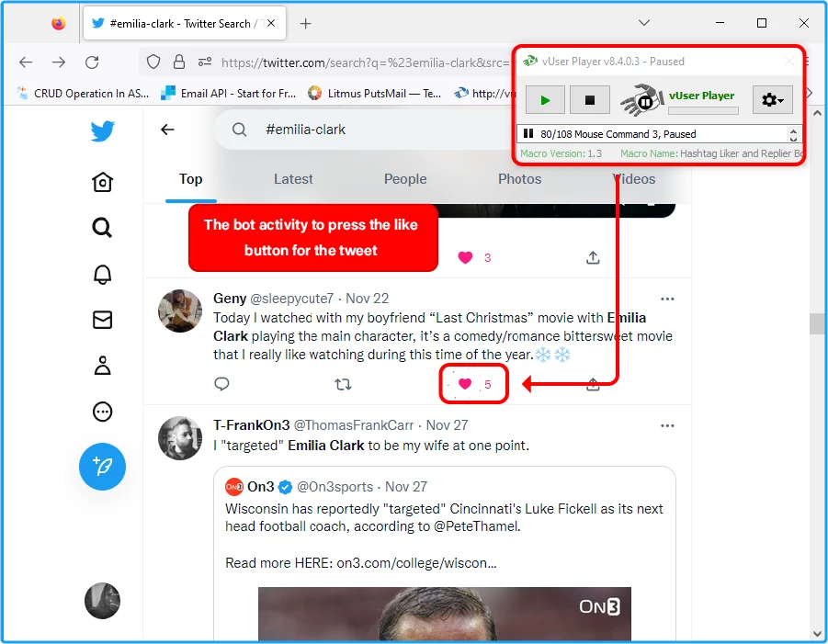828x644 pixels.
Task: Click the twitter.com URL address bar
Action: pyautogui.click(x=364, y=62)
